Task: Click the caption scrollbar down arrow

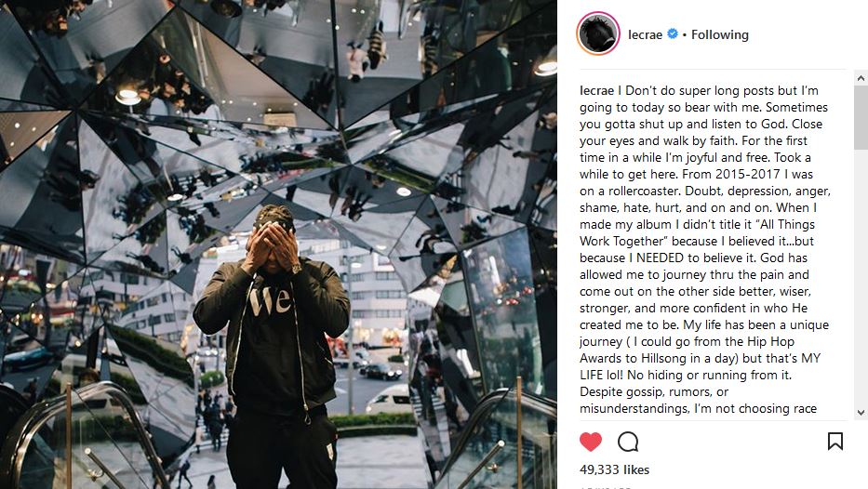Action: pyautogui.click(x=861, y=413)
